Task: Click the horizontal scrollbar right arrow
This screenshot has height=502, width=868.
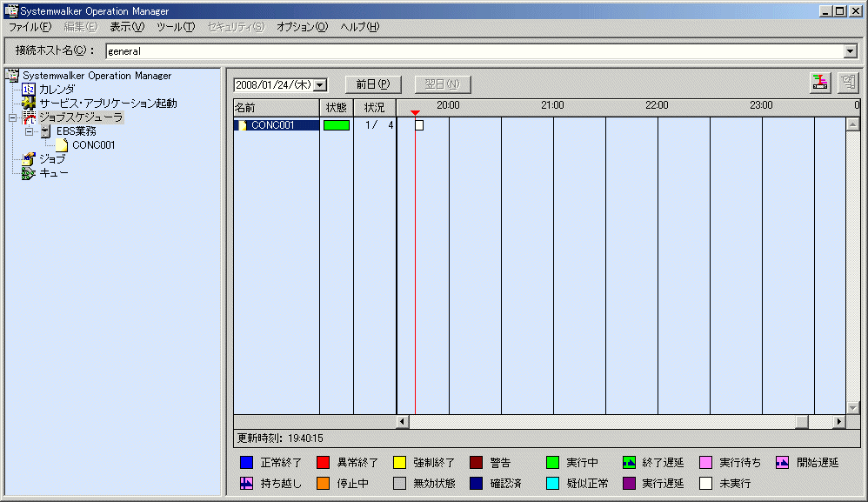Action: (x=839, y=422)
